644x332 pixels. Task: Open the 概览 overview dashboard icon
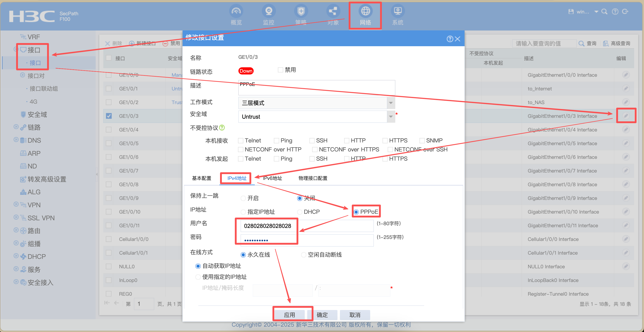point(236,11)
